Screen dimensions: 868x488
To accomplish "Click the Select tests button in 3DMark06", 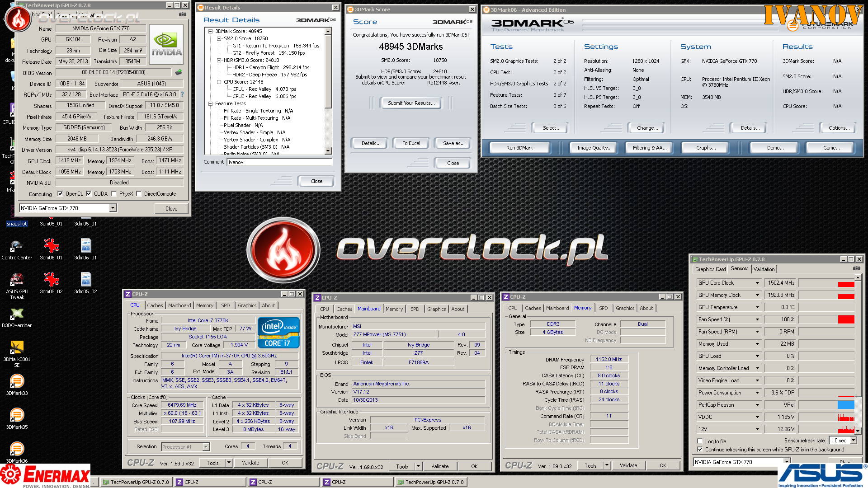I will (552, 128).
